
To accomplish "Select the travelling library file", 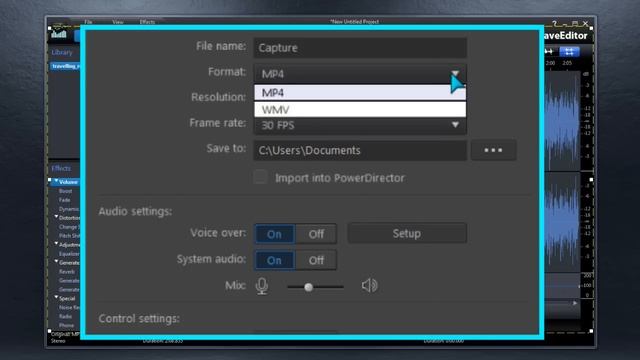I will tap(65, 66).
